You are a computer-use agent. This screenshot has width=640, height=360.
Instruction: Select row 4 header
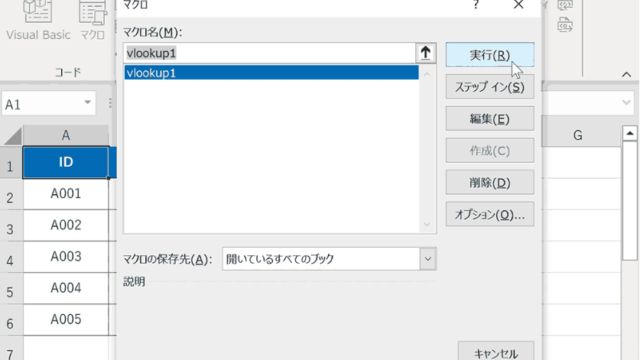point(10,258)
